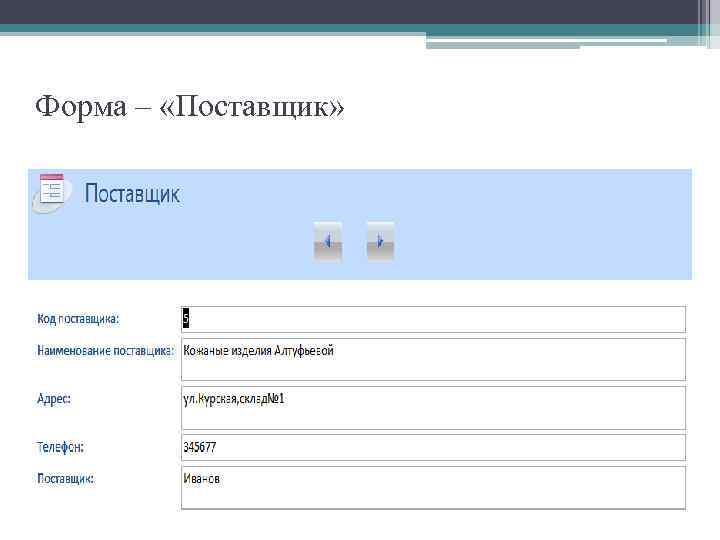
Task: Select the Код поставщика input field
Action: click(x=433, y=319)
